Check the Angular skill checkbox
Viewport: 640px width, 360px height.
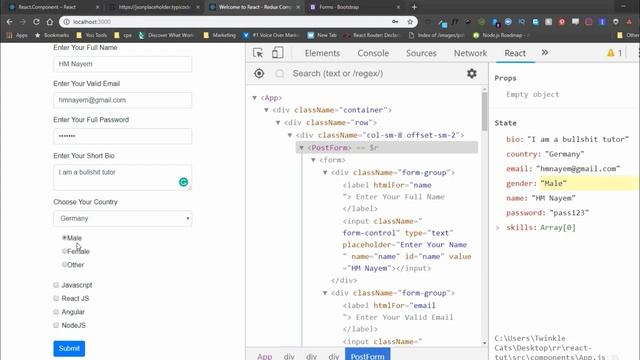coord(56,312)
